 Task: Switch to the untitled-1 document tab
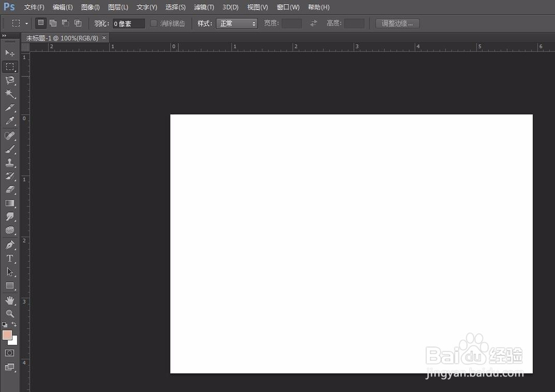[62, 38]
